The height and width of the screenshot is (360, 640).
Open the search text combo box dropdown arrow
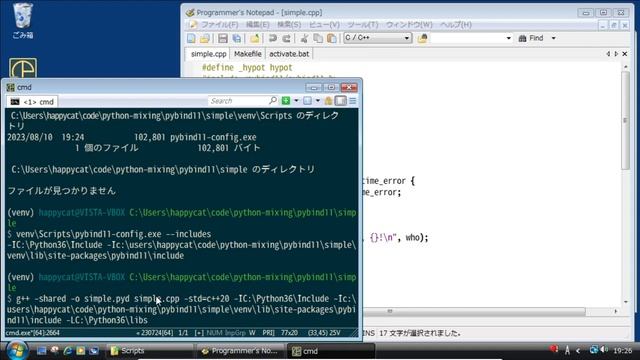pos(508,38)
